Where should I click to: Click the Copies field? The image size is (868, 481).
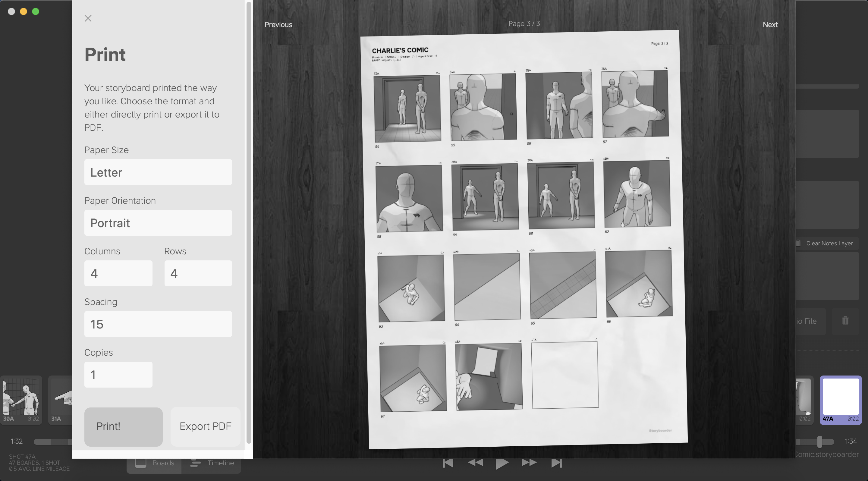118,375
